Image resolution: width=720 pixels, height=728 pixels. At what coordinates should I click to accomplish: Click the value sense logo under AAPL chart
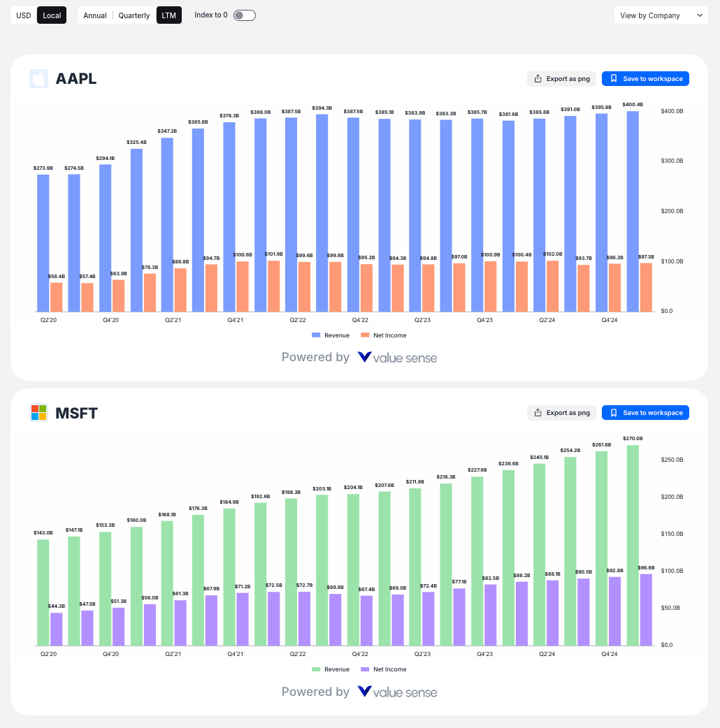coord(397,358)
